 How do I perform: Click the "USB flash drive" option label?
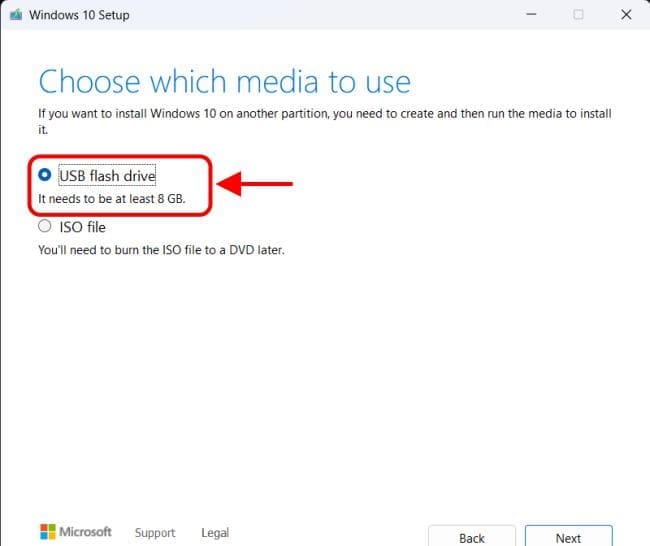[107, 176]
